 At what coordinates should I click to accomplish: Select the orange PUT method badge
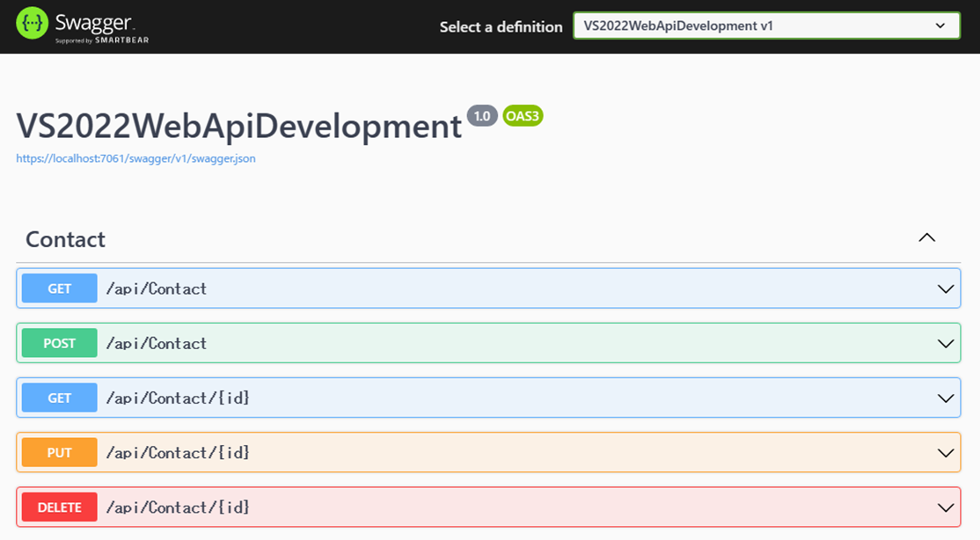click(58, 452)
